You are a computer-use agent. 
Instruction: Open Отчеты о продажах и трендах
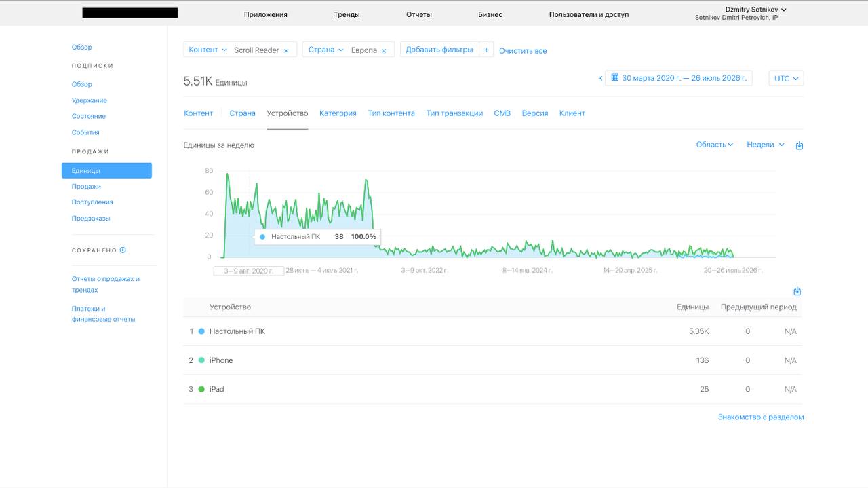pyautogui.click(x=106, y=284)
